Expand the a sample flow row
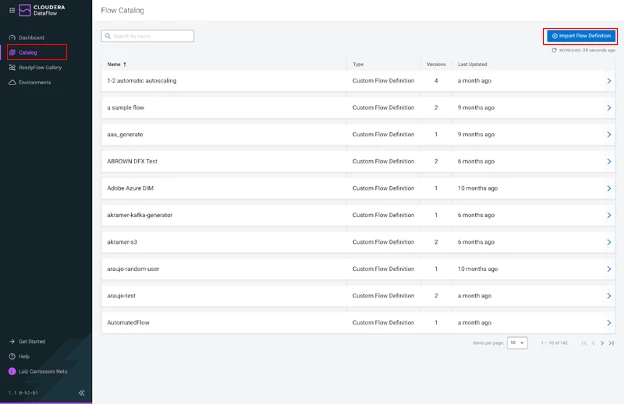 coord(609,108)
